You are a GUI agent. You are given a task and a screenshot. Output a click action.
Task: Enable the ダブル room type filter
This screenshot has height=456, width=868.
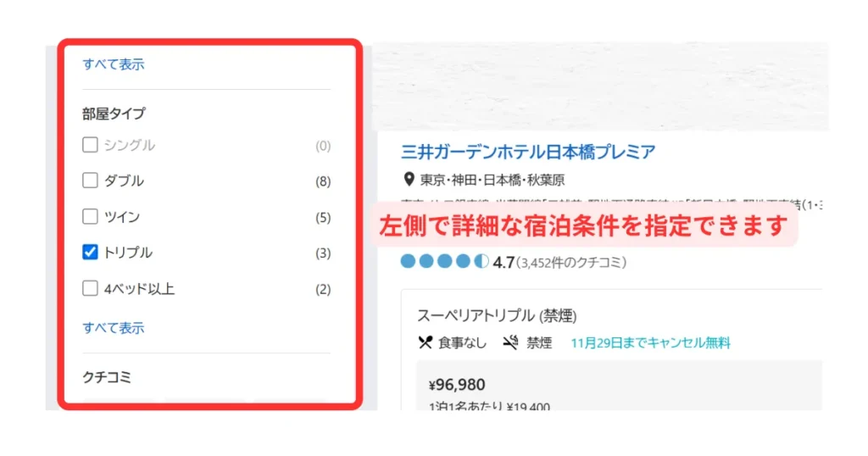coord(90,181)
